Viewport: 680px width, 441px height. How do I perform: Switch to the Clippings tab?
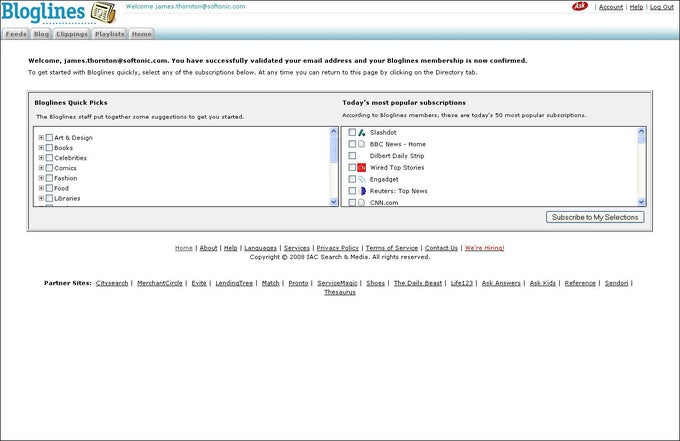click(x=72, y=34)
